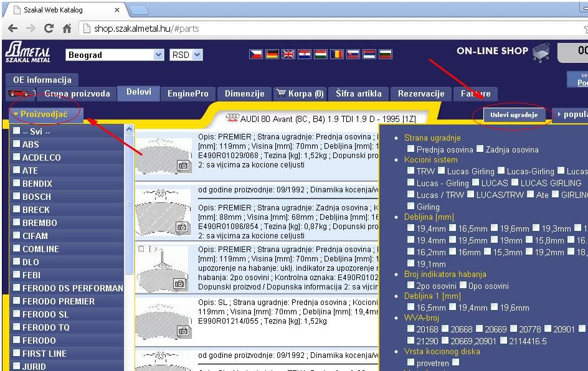Image resolution: width=588 pixels, height=371 pixels.
Task: Tick the ATE manufacturer checkbox
Action: click(x=16, y=170)
